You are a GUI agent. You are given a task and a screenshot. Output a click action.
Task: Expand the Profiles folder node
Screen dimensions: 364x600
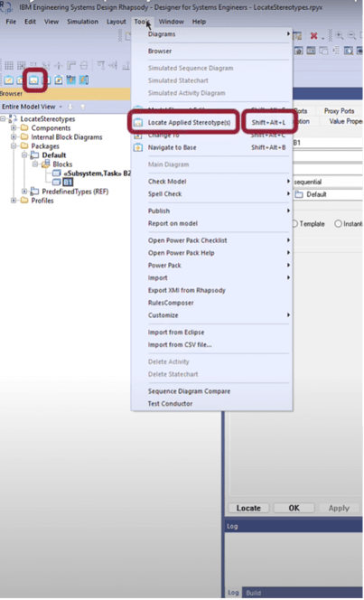point(14,201)
